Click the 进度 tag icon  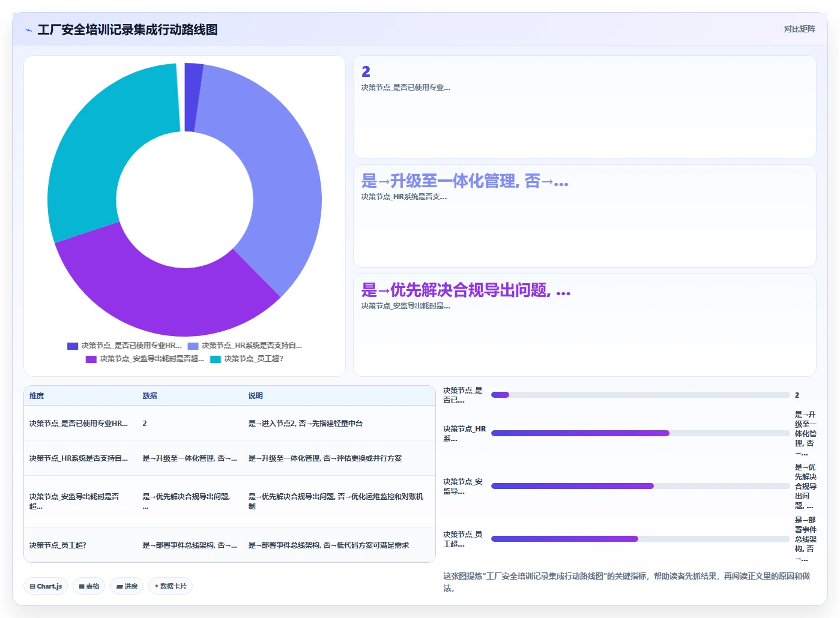pyautogui.click(x=119, y=586)
